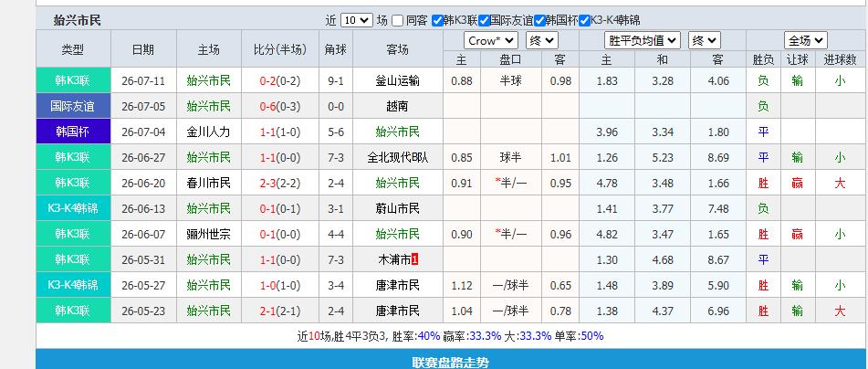868x369 pixels.
Task: Click 韩K3联 type cell for 26-07-11
Action: click(x=72, y=80)
